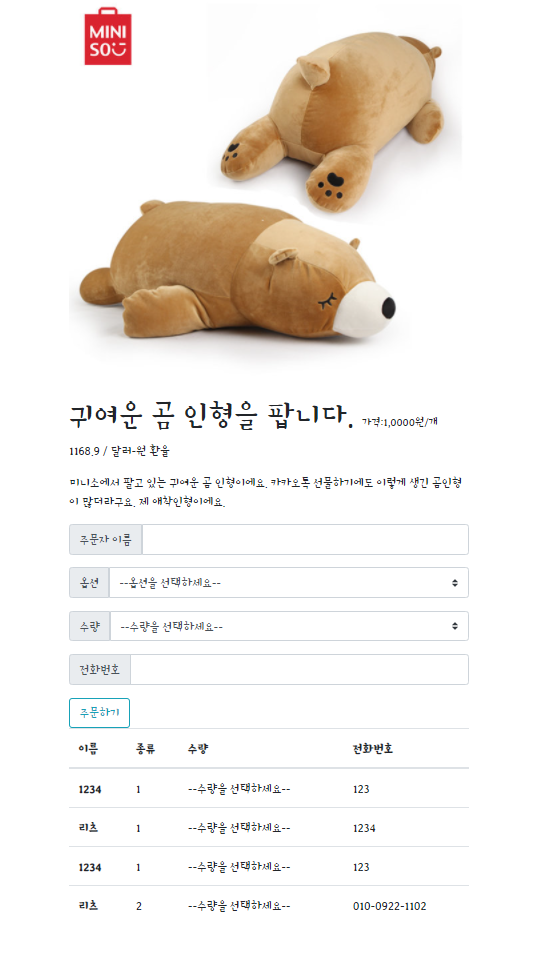Select the 리츠 row with phone 1234
Viewport: 534px width, 954px height.
(x=269, y=828)
